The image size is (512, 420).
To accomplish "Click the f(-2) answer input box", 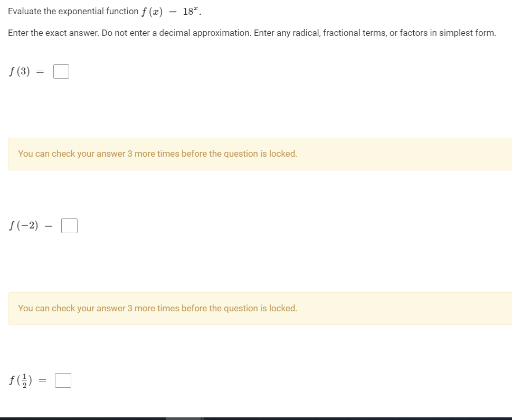I will [x=69, y=225].
